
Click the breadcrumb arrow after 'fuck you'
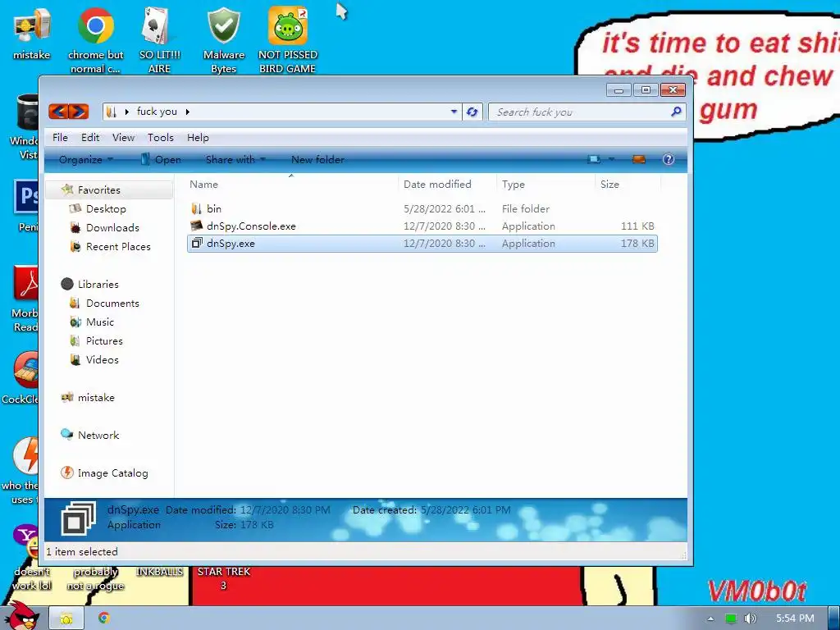click(188, 112)
